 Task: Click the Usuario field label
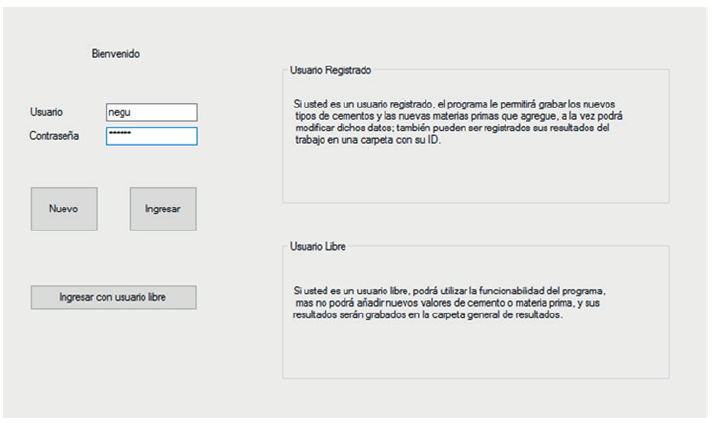(x=48, y=113)
